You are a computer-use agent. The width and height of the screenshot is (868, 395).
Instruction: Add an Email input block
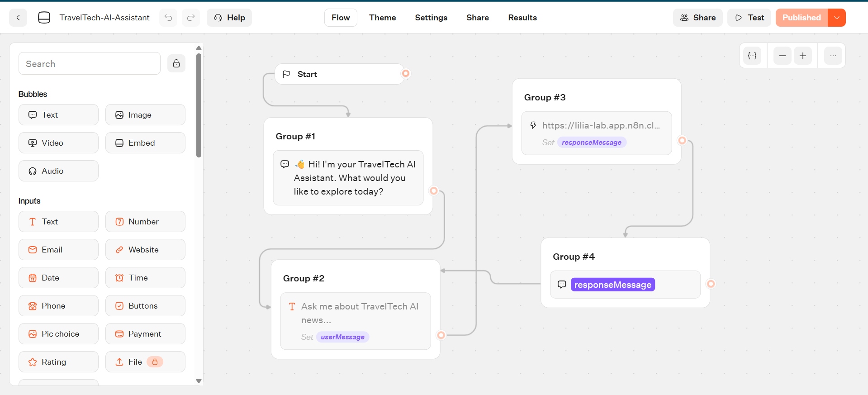tap(58, 250)
